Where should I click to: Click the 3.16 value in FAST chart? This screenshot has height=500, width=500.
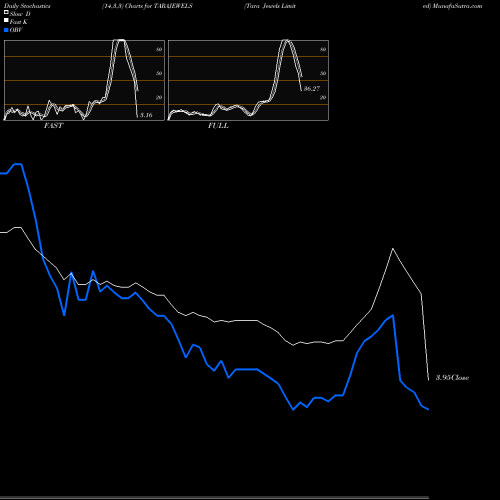click(x=146, y=115)
